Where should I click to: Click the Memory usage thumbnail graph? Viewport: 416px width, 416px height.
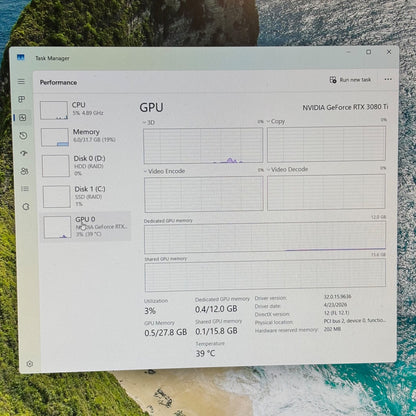tap(55, 137)
